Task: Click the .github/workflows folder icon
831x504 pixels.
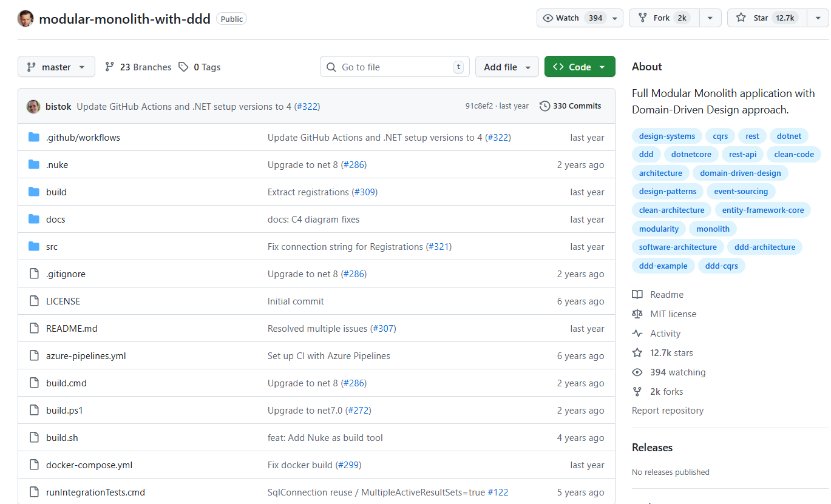Action: 34,138
